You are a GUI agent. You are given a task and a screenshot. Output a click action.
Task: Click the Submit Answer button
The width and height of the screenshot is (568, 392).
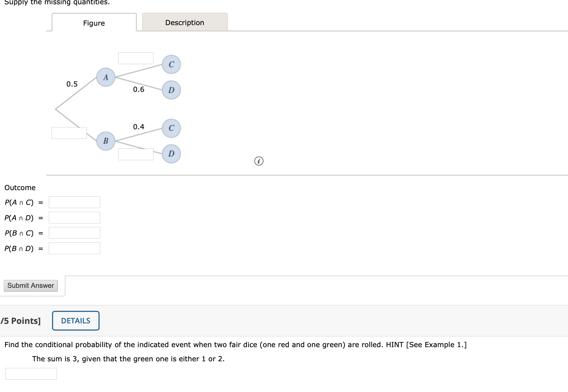pyautogui.click(x=30, y=285)
